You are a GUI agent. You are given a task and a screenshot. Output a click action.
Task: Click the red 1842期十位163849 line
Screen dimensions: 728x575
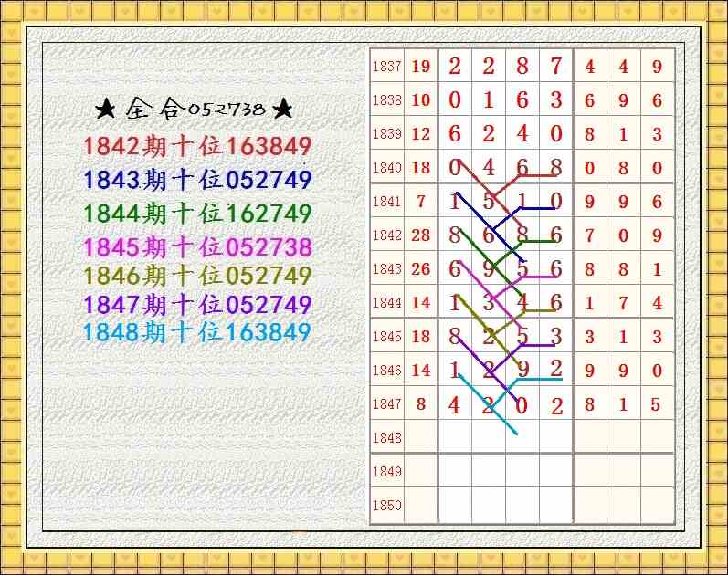197,146
